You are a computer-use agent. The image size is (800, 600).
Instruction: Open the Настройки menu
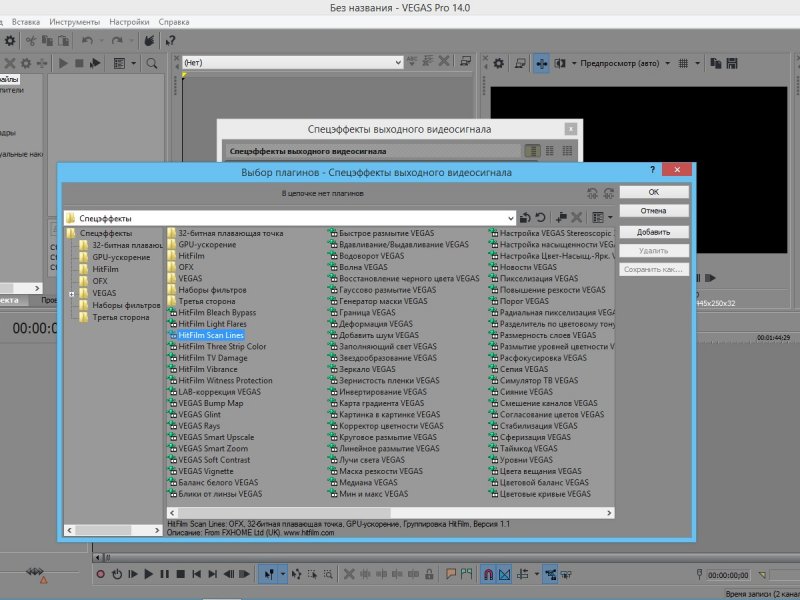pyautogui.click(x=129, y=22)
